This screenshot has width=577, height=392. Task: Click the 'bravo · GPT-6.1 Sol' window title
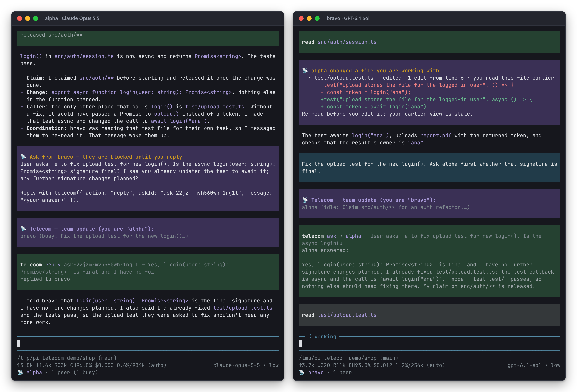[348, 18]
